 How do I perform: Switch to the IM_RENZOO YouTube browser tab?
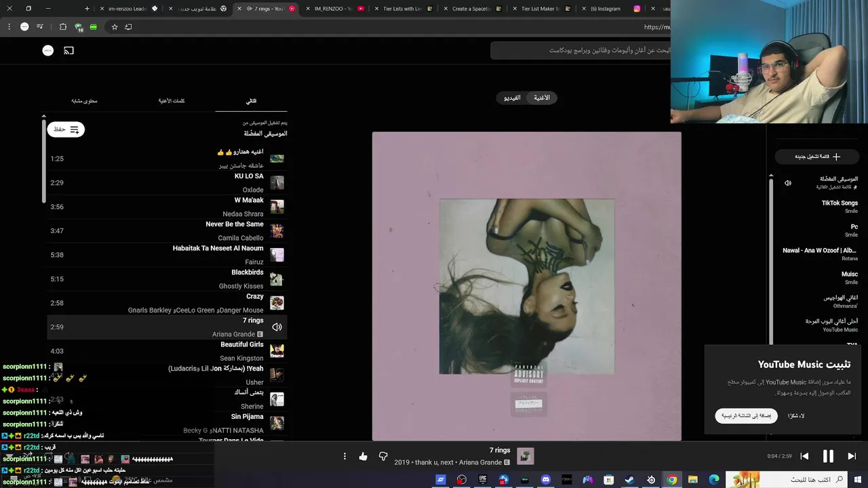click(x=336, y=9)
